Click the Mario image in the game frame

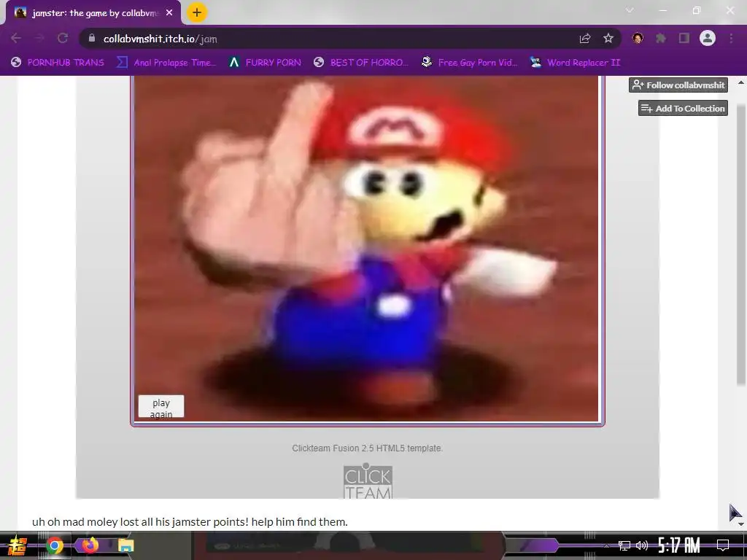click(x=366, y=248)
